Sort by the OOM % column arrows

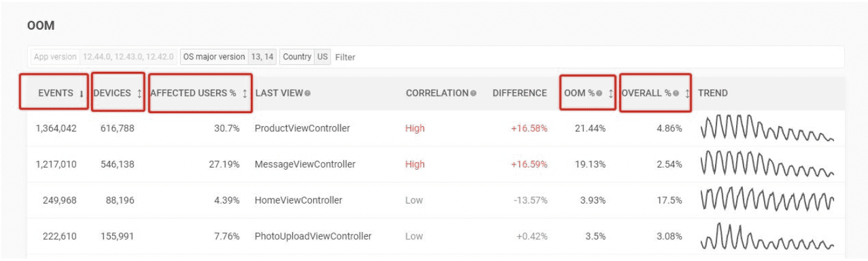(611, 93)
